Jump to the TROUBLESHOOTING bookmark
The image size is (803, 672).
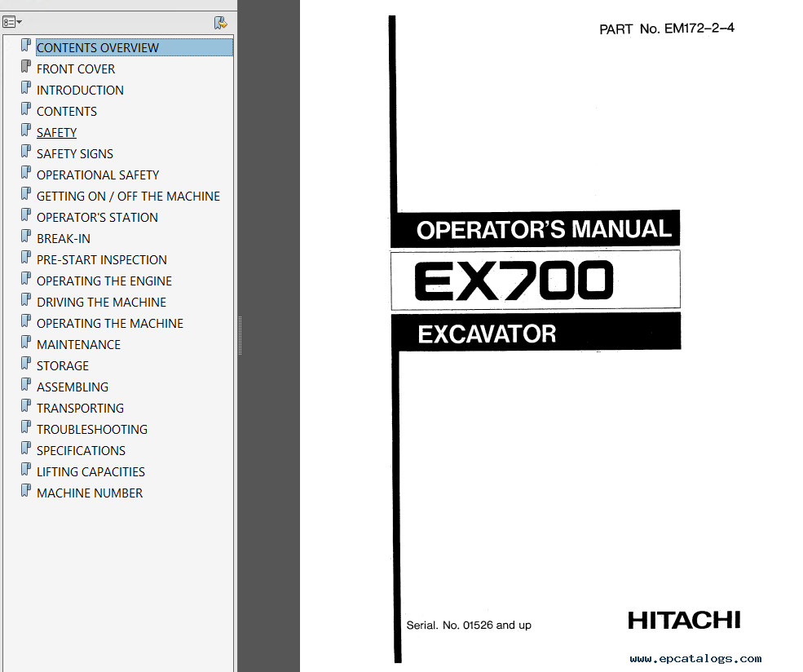click(91, 429)
